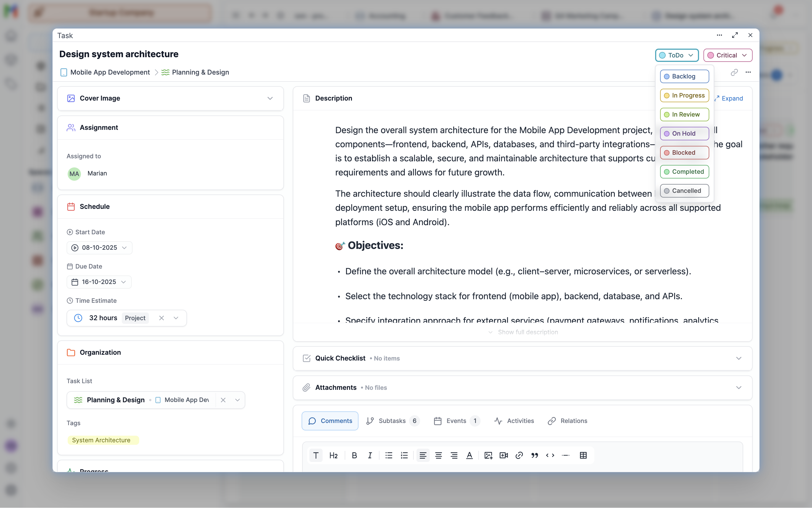Open the Due Date 16-10-2025 picker

tap(99, 282)
